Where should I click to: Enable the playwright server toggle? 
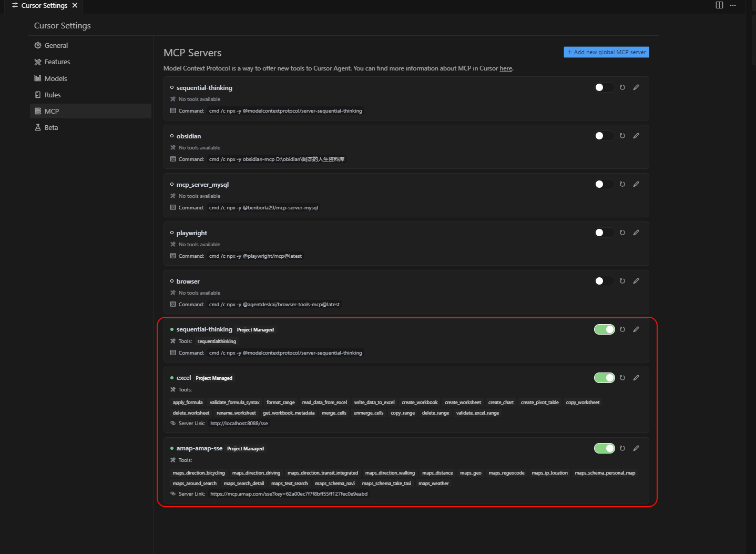tap(604, 233)
